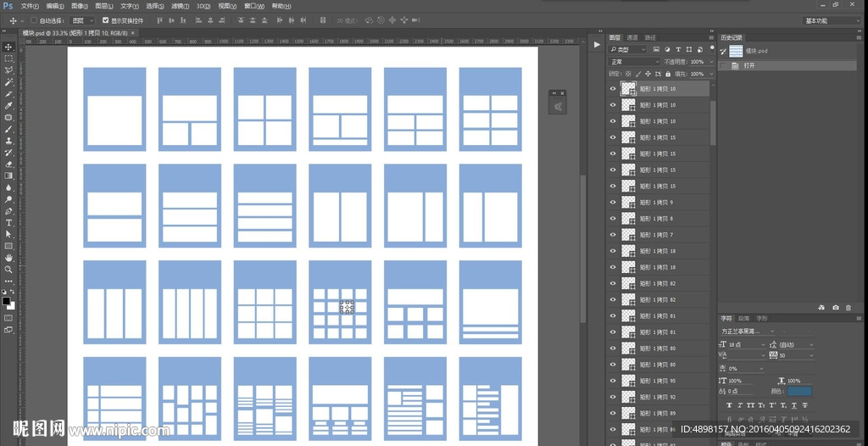Click the 打开 history state
The height and width of the screenshot is (446, 868).
coord(749,65)
